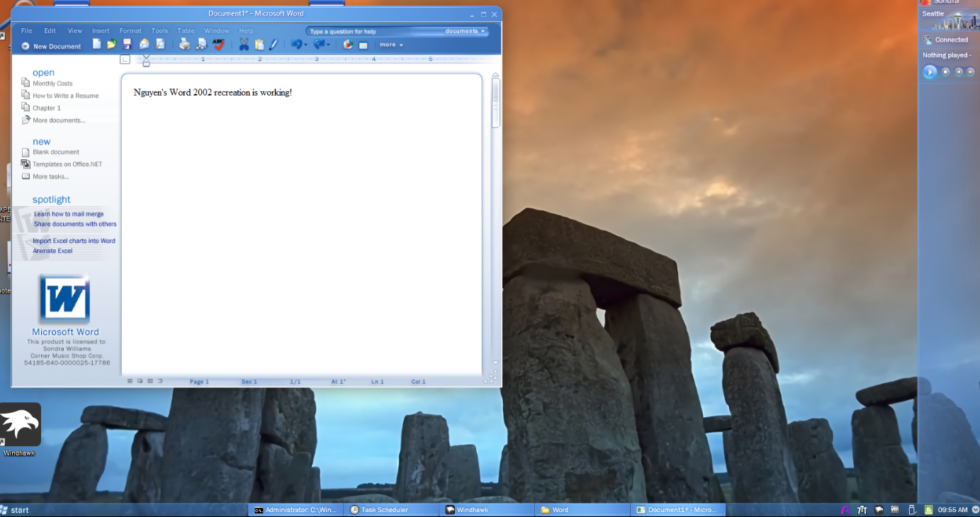Open the Help menu

(x=246, y=31)
